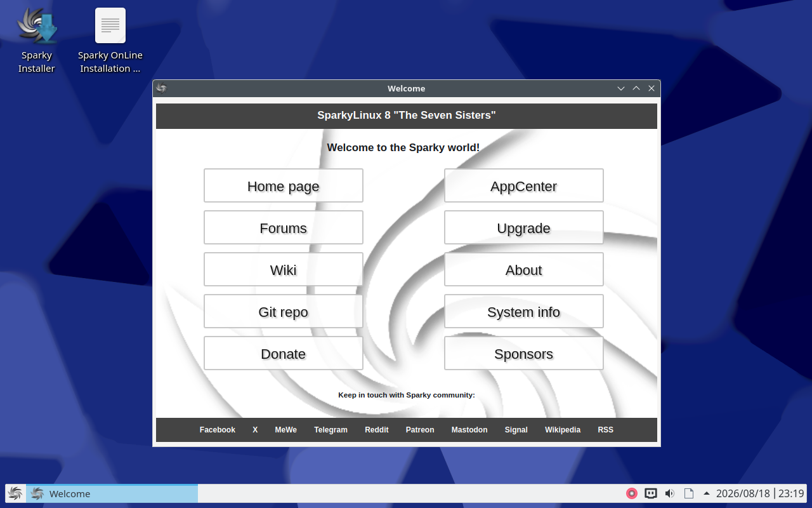Open the Home page button

284,185
